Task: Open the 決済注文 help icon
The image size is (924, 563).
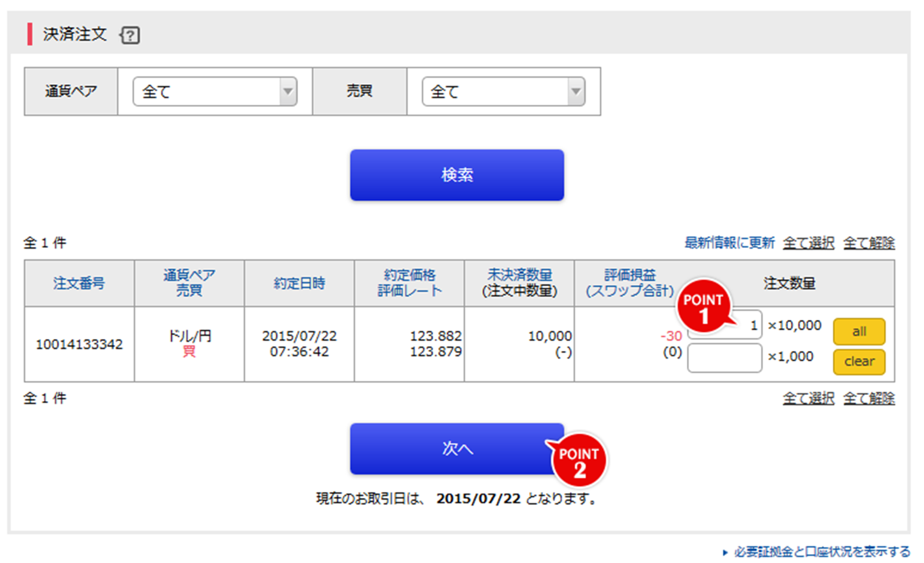Action: [128, 35]
